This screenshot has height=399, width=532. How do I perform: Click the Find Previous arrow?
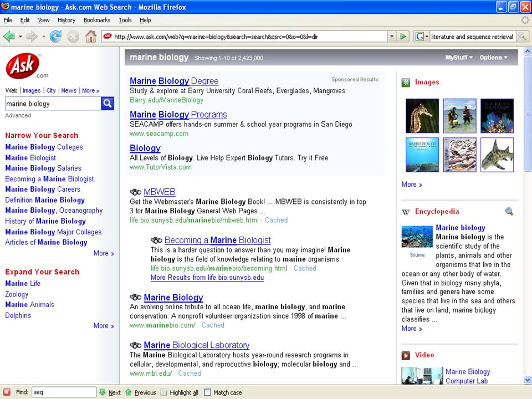140,392
